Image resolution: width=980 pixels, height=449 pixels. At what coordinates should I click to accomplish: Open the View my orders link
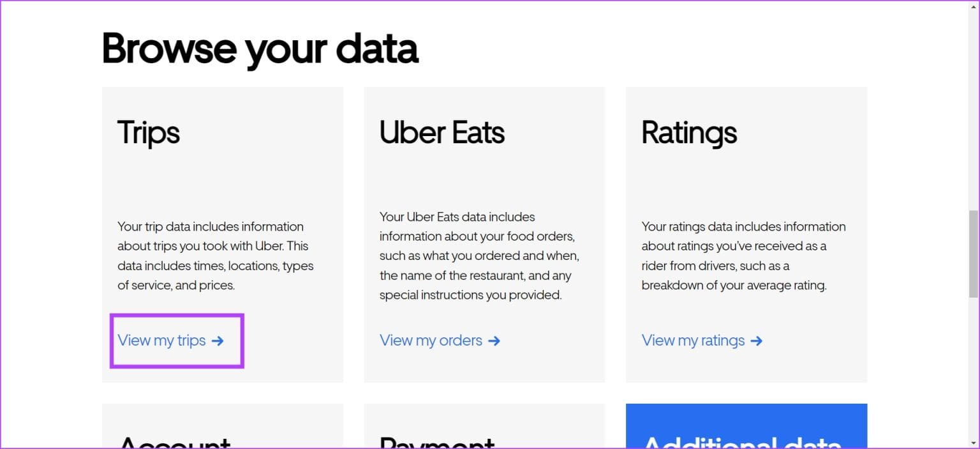(431, 340)
